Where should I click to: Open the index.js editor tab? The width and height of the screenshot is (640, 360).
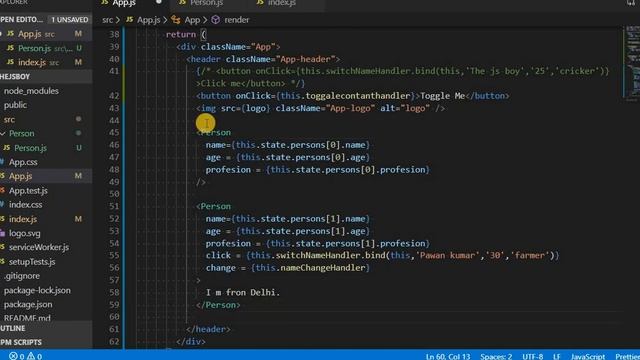pyautogui.click(x=282, y=3)
